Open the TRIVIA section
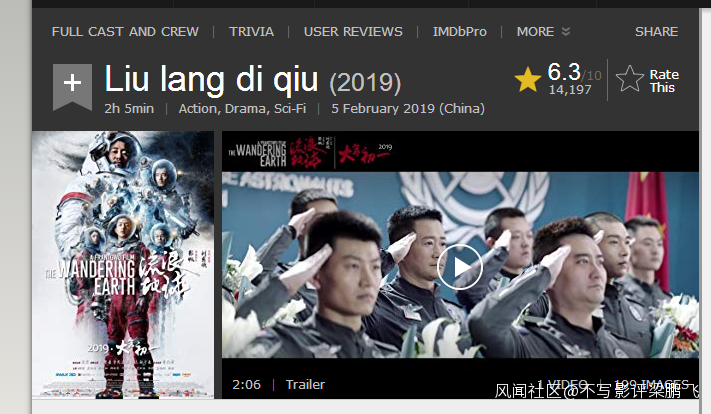Viewport: 711px width, 414px height. [x=251, y=32]
